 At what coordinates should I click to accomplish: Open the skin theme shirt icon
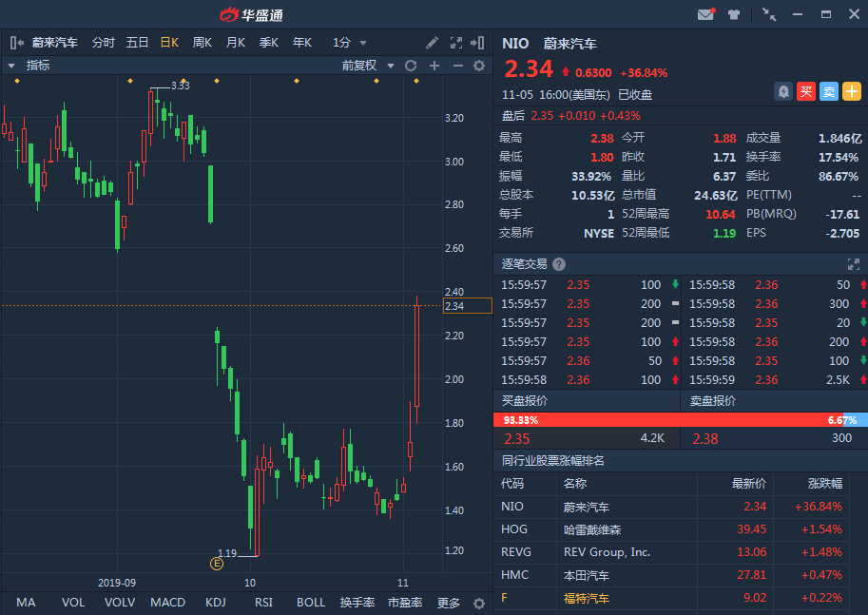click(x=734, y=15)
